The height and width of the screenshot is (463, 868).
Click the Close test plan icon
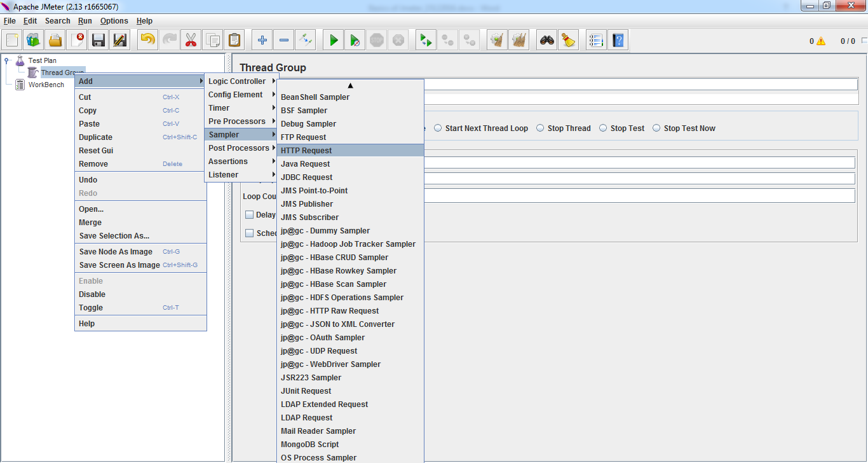tap(77, 40)
